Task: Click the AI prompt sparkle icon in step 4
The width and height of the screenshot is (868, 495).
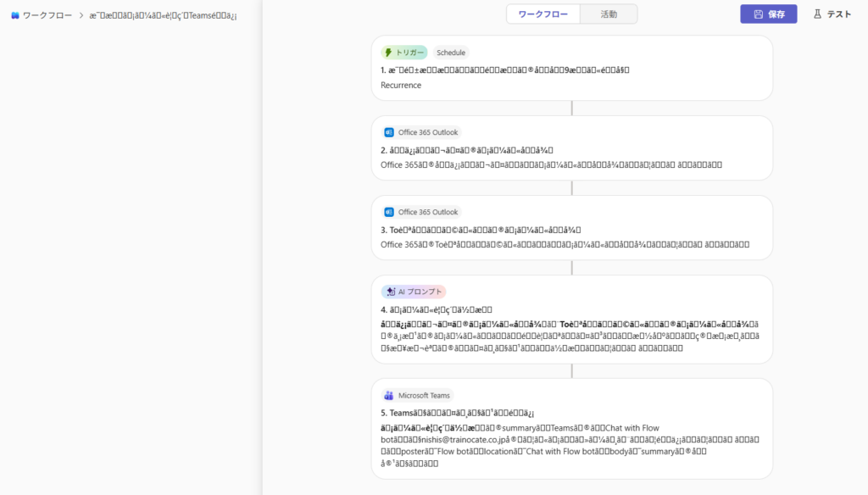Action: (x=390, y=292)
